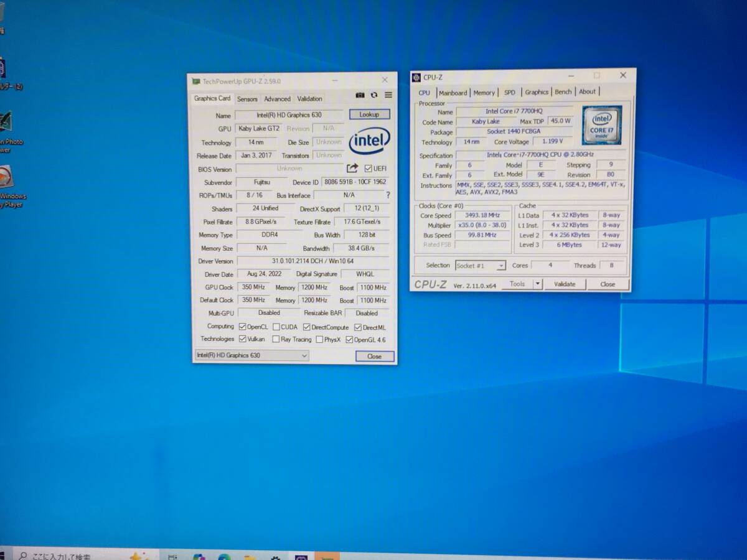Toggle the Vulkan checkbox
Screen dimensions: 747x560
click(x=242, y=339)
